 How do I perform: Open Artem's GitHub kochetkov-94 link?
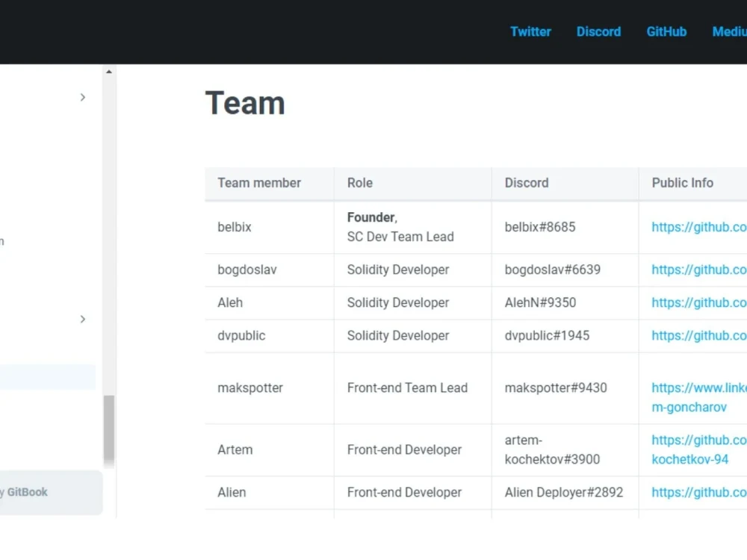(x=699, y=449)
